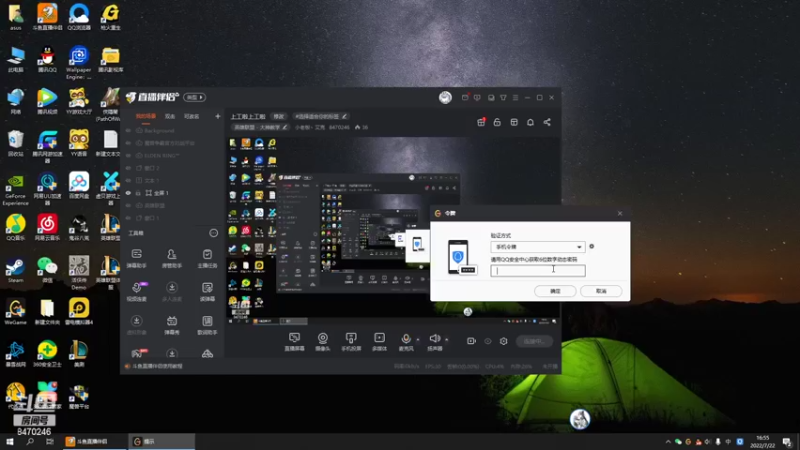The height and width of the screenshot is (450, 800).
Task: Click the share icon in stream header
Action: 547,122
